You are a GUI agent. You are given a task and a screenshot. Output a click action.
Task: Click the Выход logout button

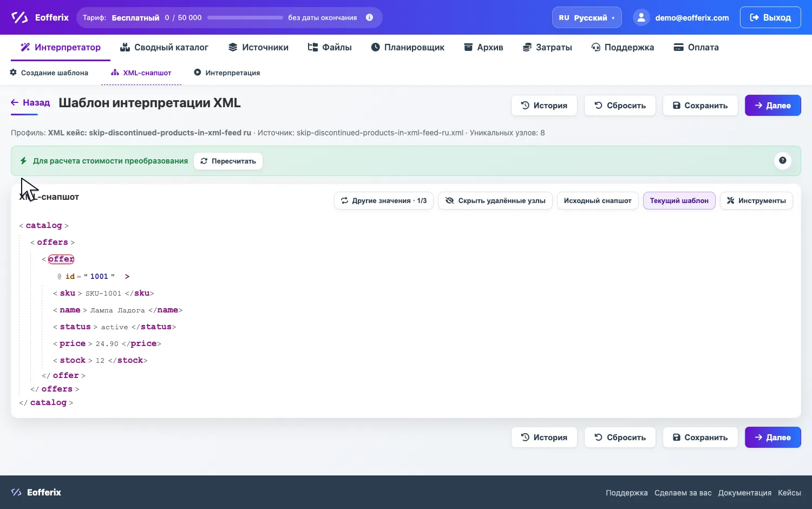click(x=770, y=17)
